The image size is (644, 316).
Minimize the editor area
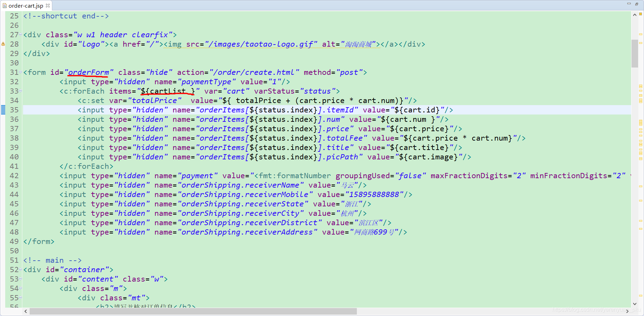click(x=629, y=3)
